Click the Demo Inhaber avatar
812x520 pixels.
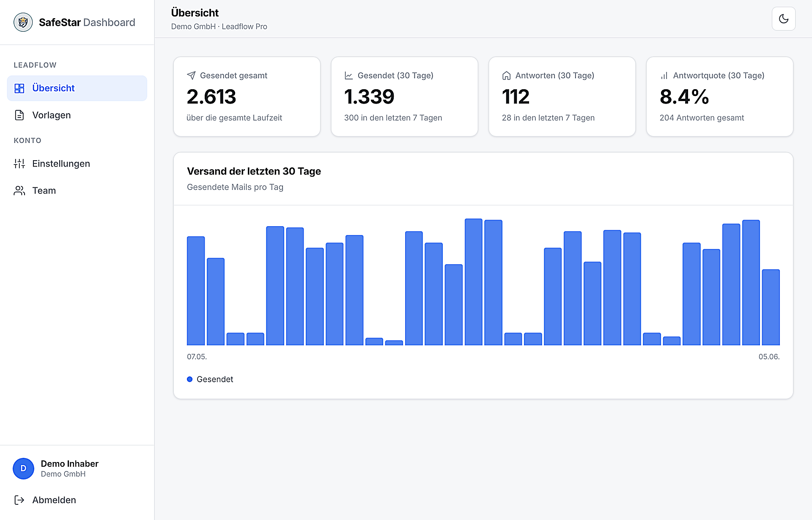23,468
